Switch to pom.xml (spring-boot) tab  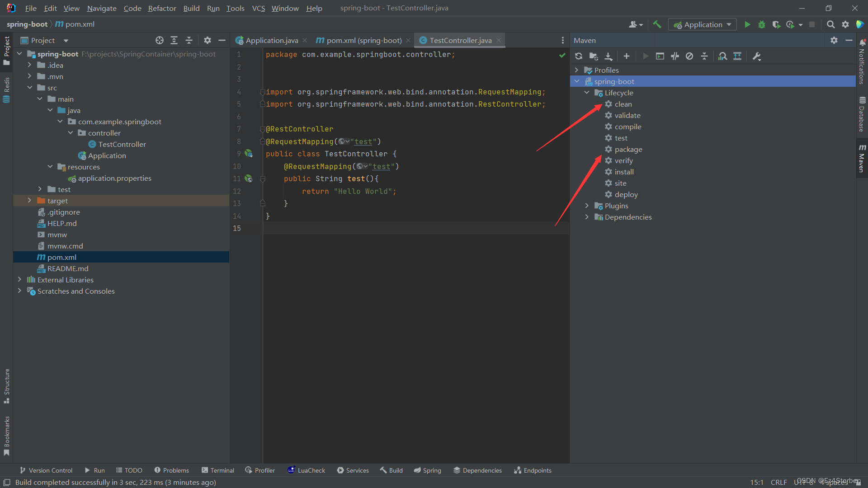[363, 40]
